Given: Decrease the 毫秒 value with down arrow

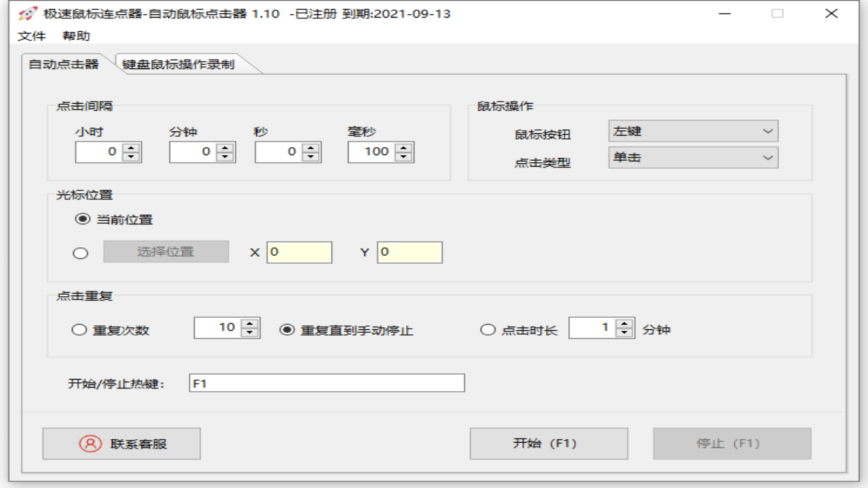Looking at the screenshot, I should (403, 157).
